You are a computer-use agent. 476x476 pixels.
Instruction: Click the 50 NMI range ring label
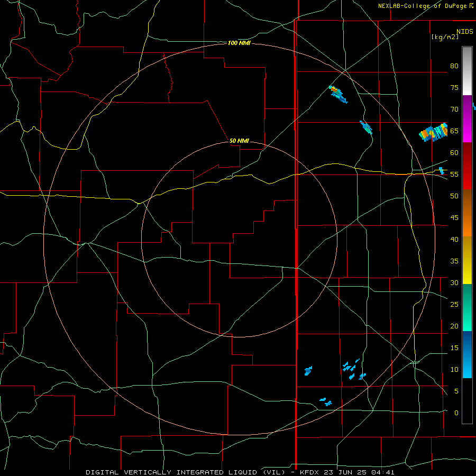(239, 141)
